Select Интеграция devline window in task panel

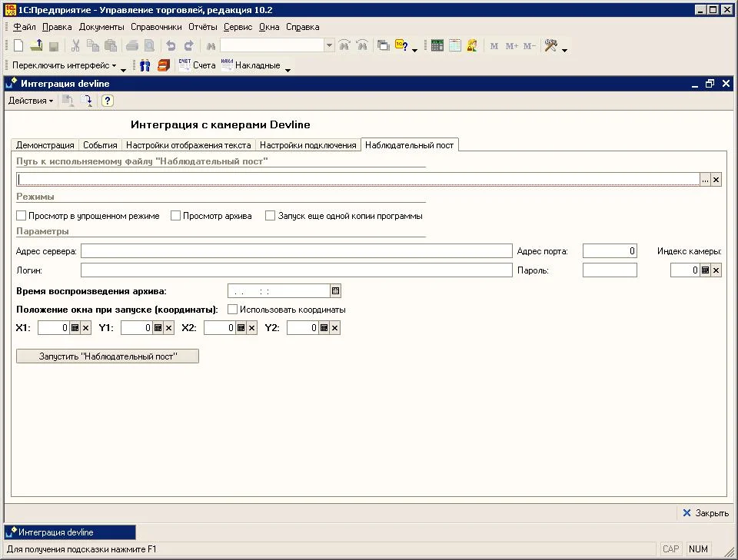(x=70, y=532)
